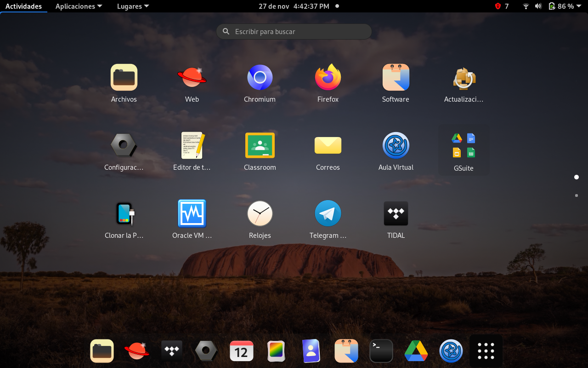Open the Relojes clock app
The width and height of the screenshot is (588, 368).
tap(260, 213)
